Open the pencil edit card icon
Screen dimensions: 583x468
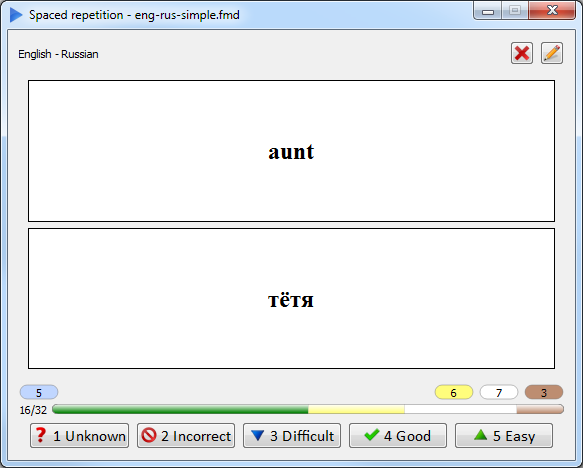(552, 53)
